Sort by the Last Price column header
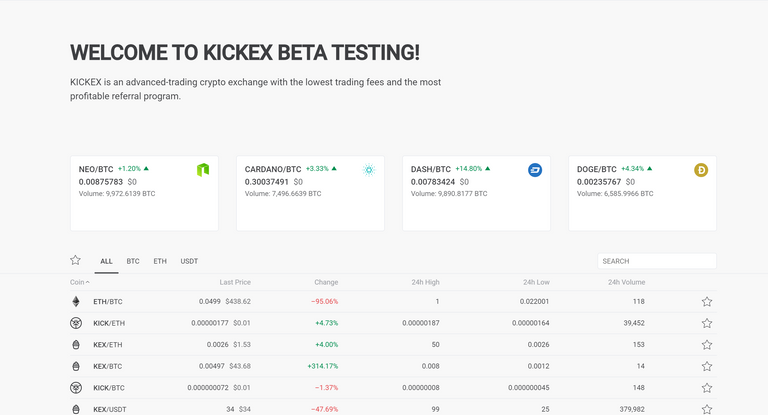This screenshot has width=768, height=415. click(235, 282)
